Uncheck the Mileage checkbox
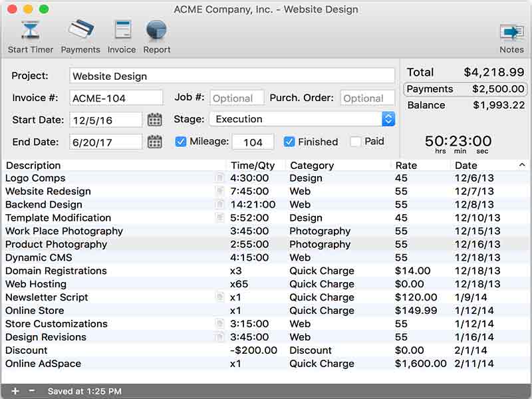Screen dimensions: 532x399 180,142
